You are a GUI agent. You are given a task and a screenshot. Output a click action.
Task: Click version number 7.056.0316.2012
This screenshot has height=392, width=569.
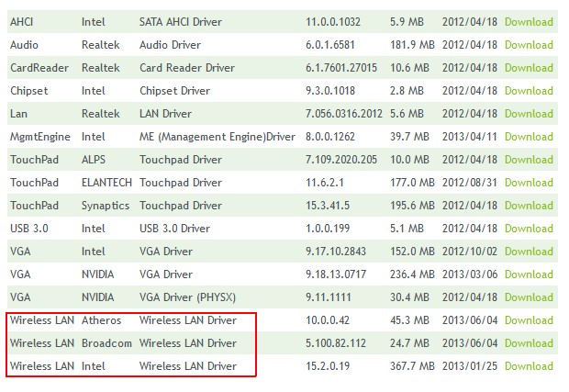click(x=343, y=114)
